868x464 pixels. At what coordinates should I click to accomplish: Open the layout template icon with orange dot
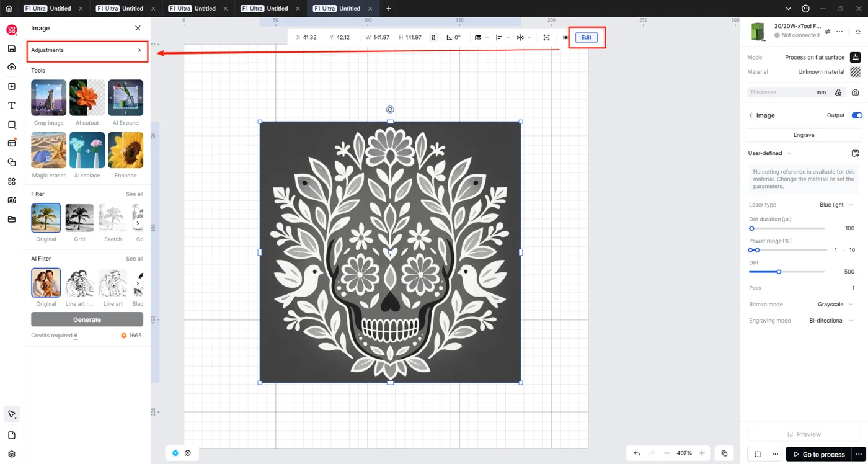click(x=12, y=143)
